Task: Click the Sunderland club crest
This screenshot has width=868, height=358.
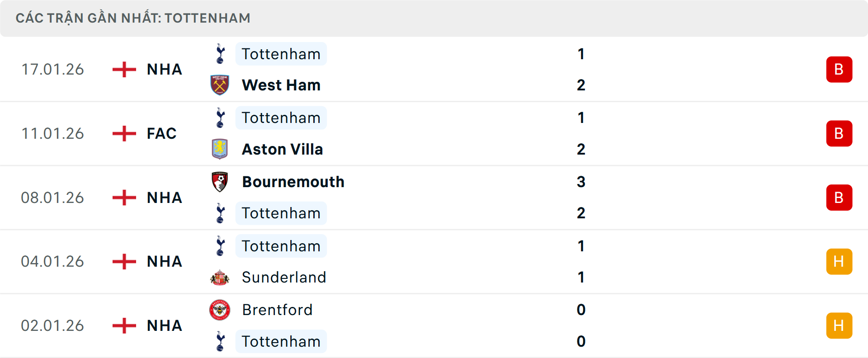Action: click(220, 277)
